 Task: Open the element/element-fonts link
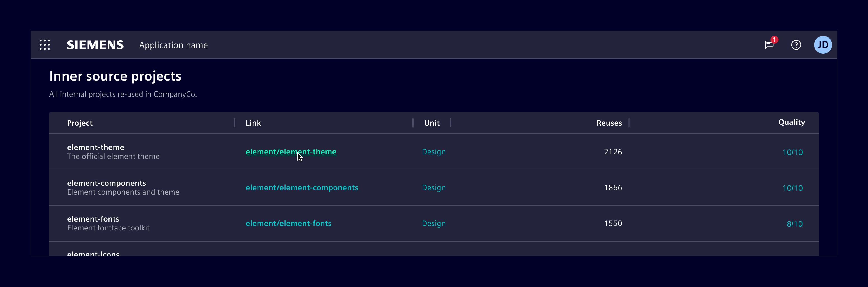288,223
